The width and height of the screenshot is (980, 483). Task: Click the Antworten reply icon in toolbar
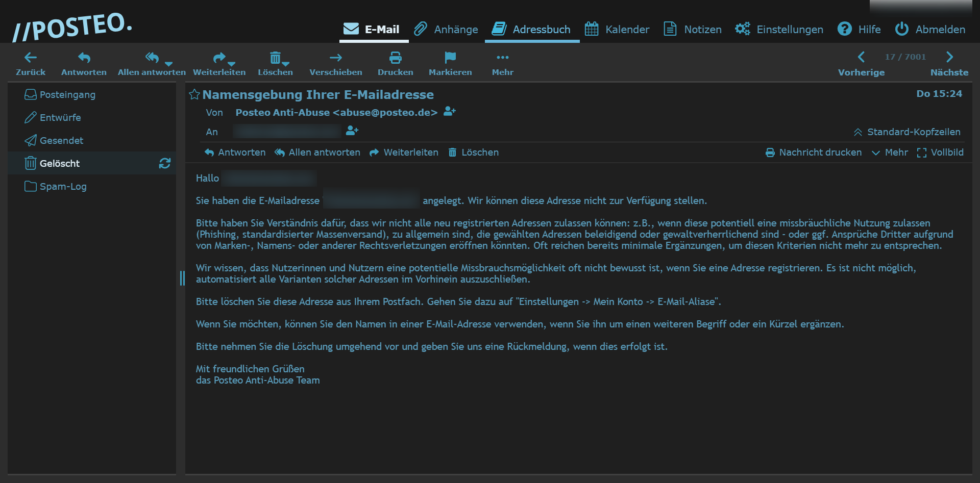(84, 58)
